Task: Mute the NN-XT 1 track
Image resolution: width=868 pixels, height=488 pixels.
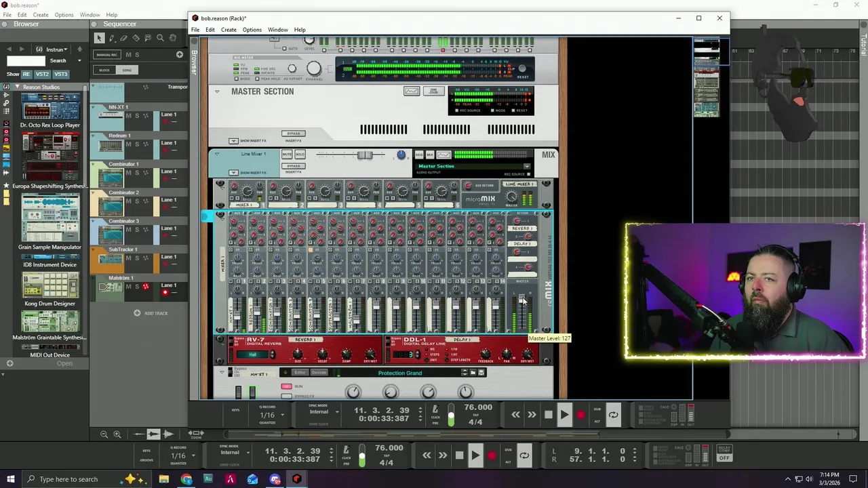Action: tap(128, 116)
